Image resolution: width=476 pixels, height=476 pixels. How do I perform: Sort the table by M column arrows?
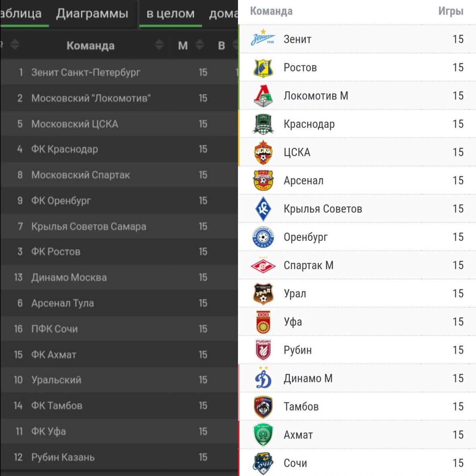click(200, 45)
